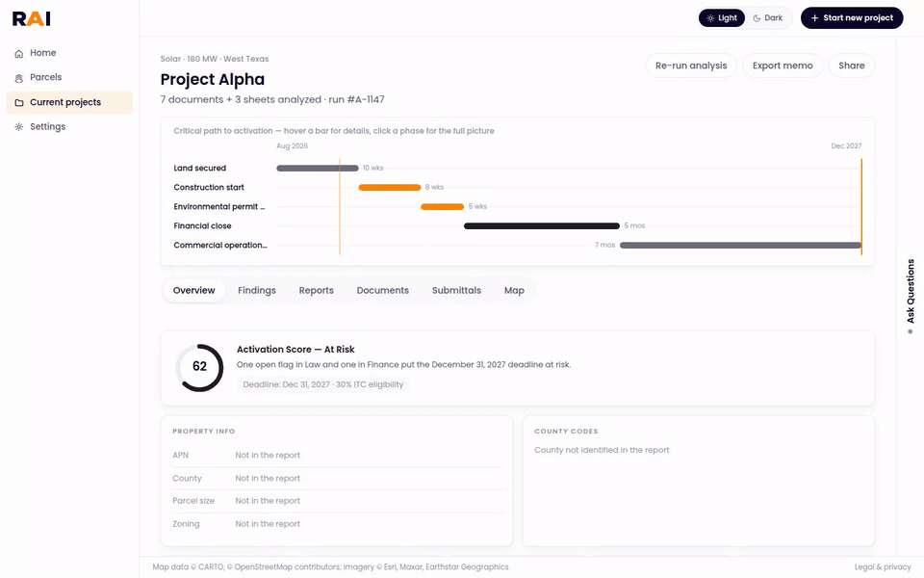924x578 pixels.
Task: Export the memo
Action: [x=783, y=66]
